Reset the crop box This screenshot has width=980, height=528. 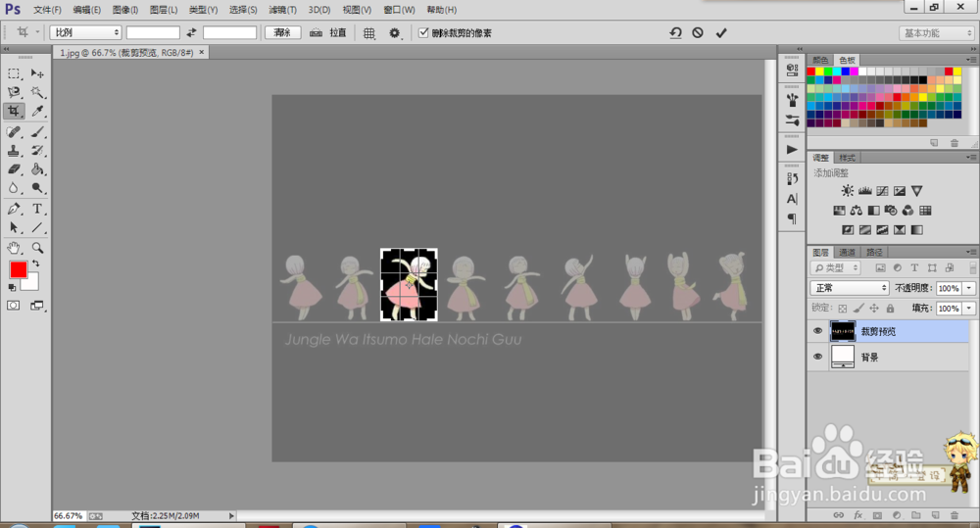pyautogui.click(x=675, y=33)
